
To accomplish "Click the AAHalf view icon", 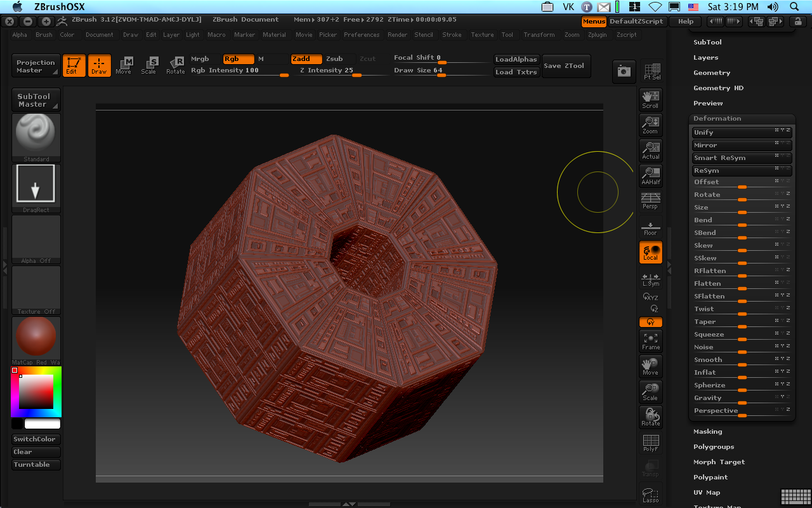I will [650, 175].
